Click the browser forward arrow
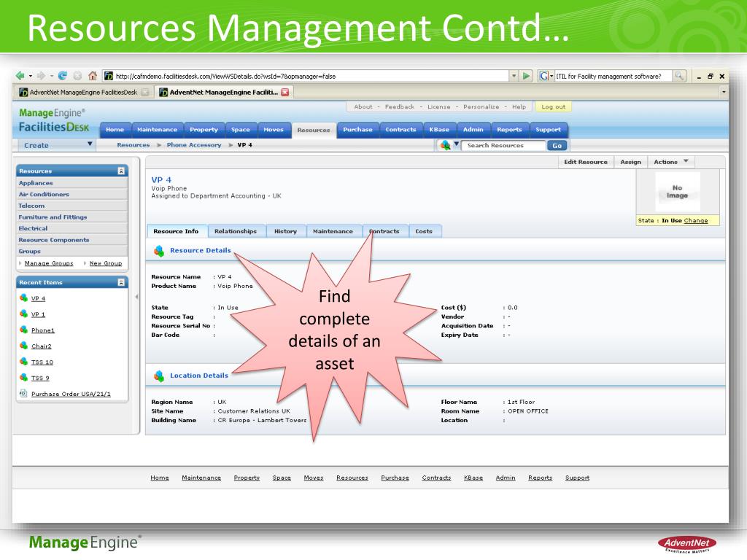Screen dimensions: 747x560 pyautogui.click(x=41, y=76)
